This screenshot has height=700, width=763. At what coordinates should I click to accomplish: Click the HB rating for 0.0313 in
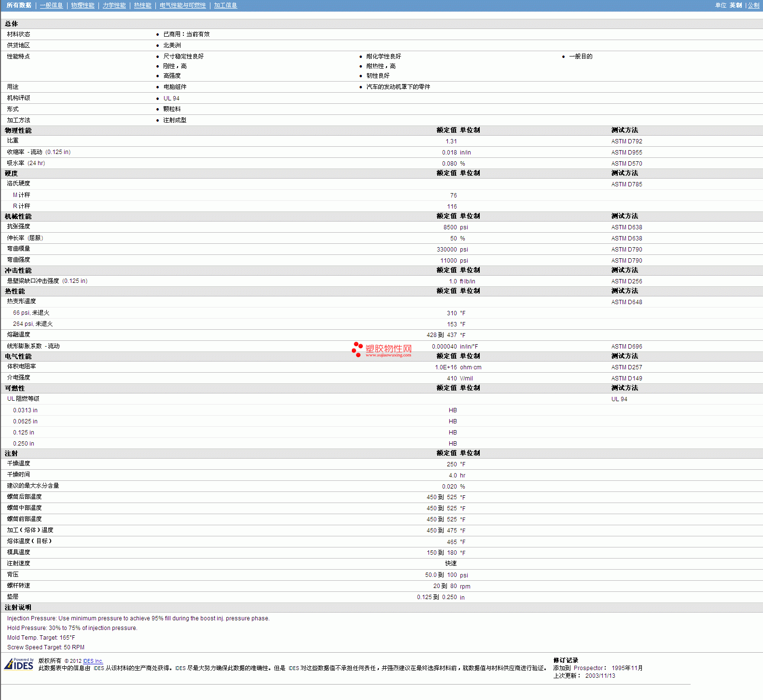click(x=453, y=410)
